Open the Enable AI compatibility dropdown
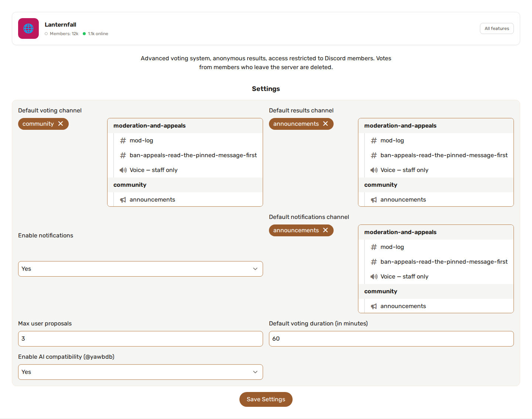This screenshot has width=532, height=419. pos(140,372)
